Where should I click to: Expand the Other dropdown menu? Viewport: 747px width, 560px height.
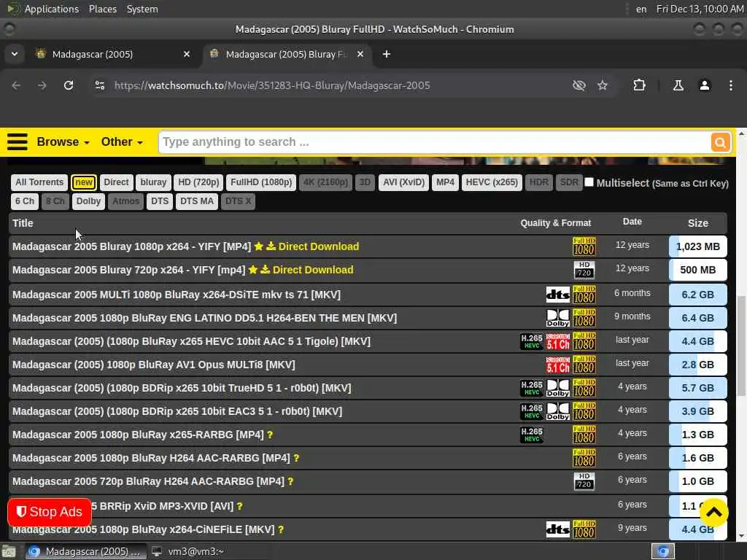click(122, 142)
